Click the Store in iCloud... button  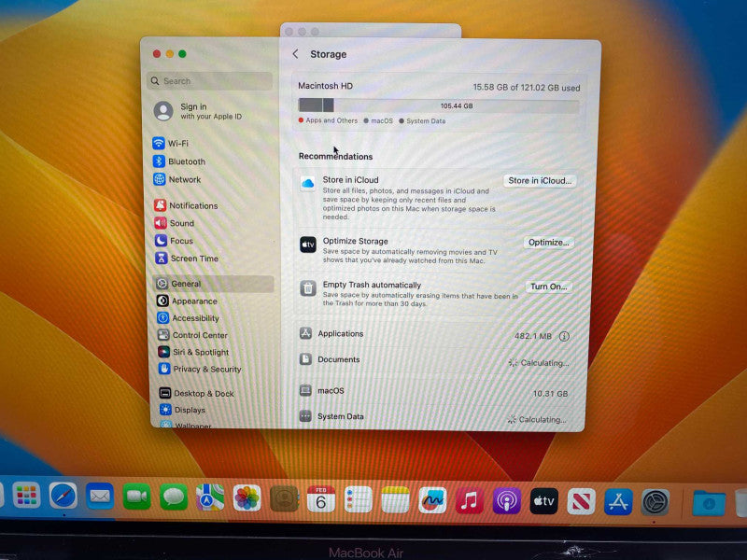[x=540, y=180]
